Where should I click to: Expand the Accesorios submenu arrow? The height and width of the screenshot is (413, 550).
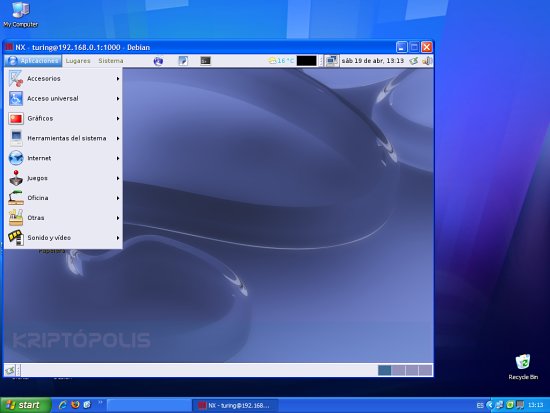(118, 79)
